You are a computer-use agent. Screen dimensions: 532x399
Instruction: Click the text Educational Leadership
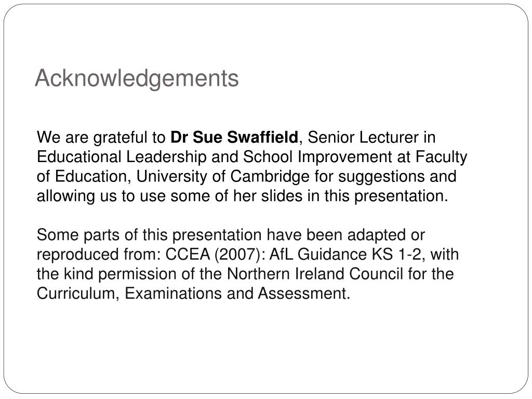122,157
